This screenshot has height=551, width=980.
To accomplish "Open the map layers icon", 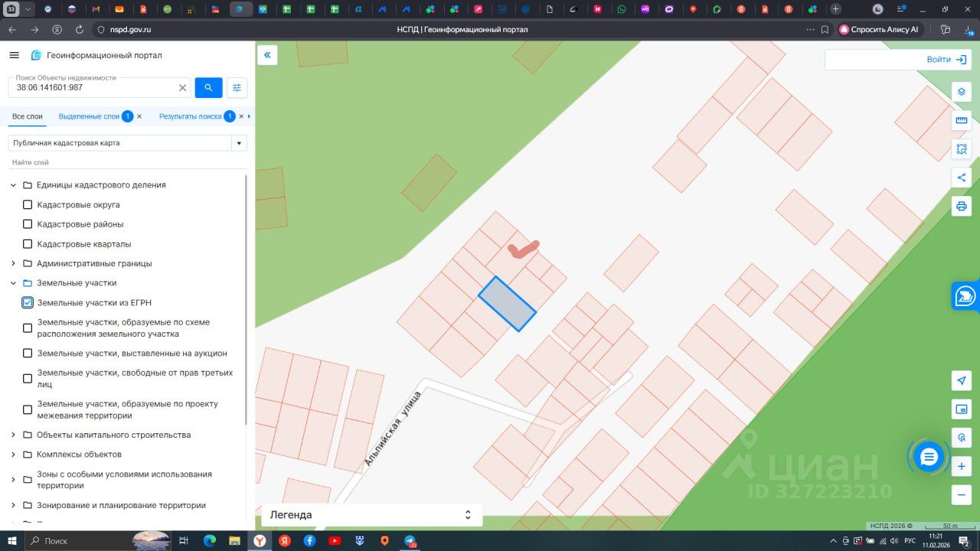I will pos(962,92).
